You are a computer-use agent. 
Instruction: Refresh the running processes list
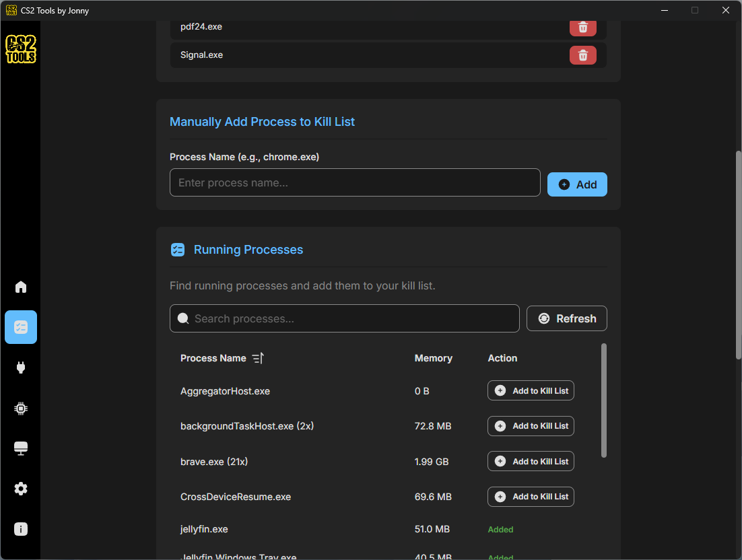566,318
